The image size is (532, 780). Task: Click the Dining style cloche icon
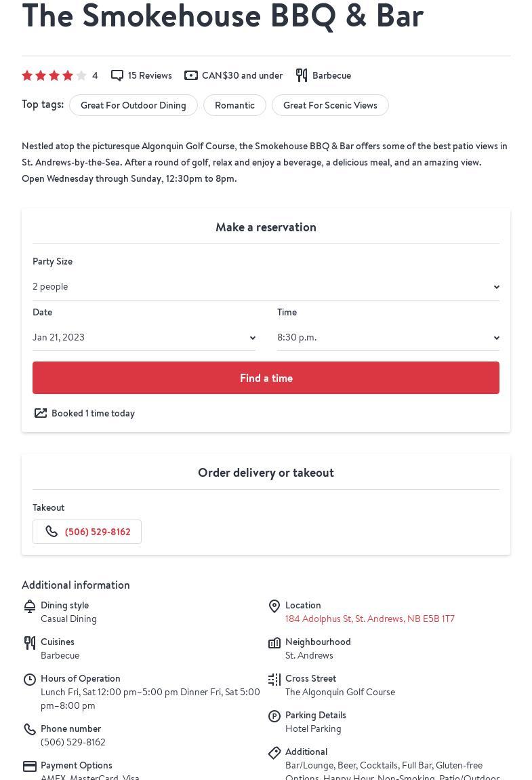30,606
